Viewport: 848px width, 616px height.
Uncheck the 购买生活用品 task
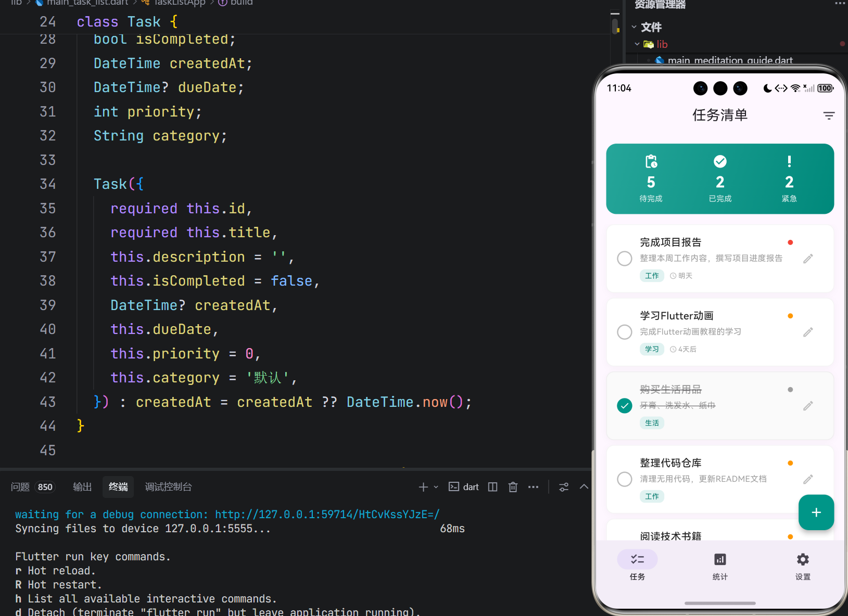pyautogui.click(x=625, y=406)
